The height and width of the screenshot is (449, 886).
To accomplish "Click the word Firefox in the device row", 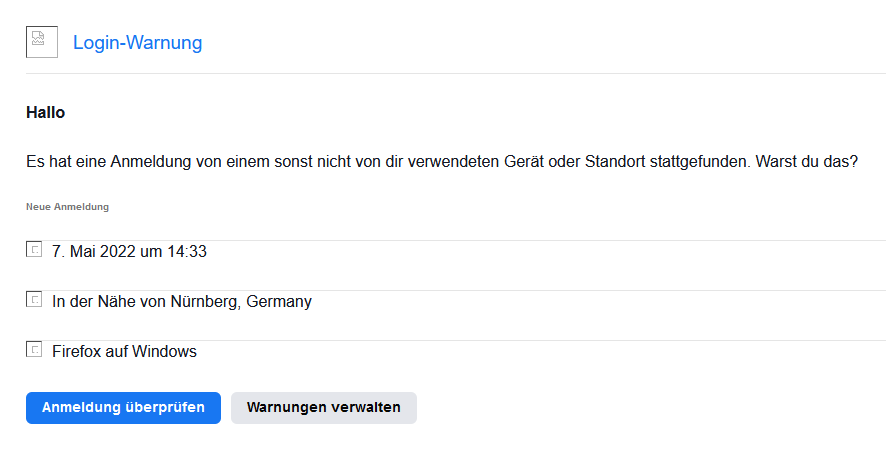I will point(78,351).
